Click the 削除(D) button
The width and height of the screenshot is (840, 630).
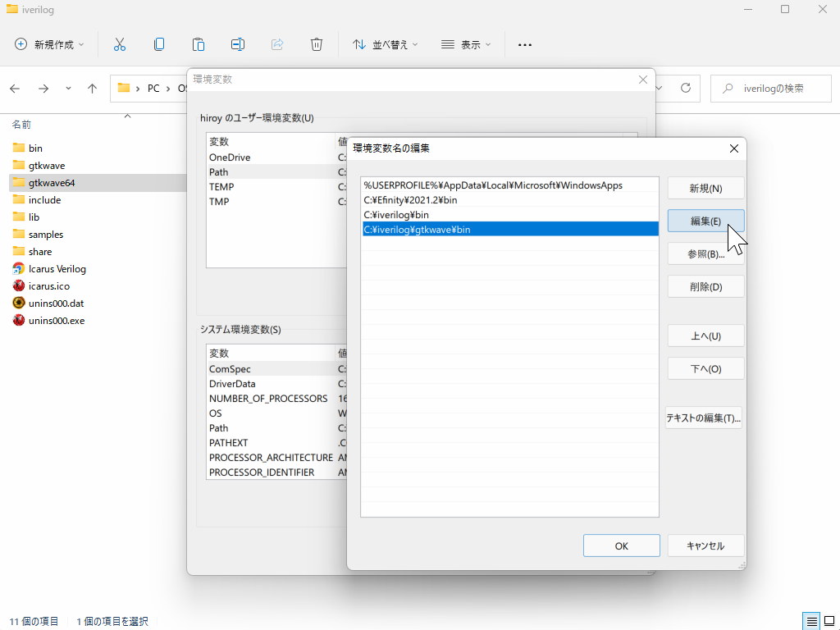[x=705, y=286]
